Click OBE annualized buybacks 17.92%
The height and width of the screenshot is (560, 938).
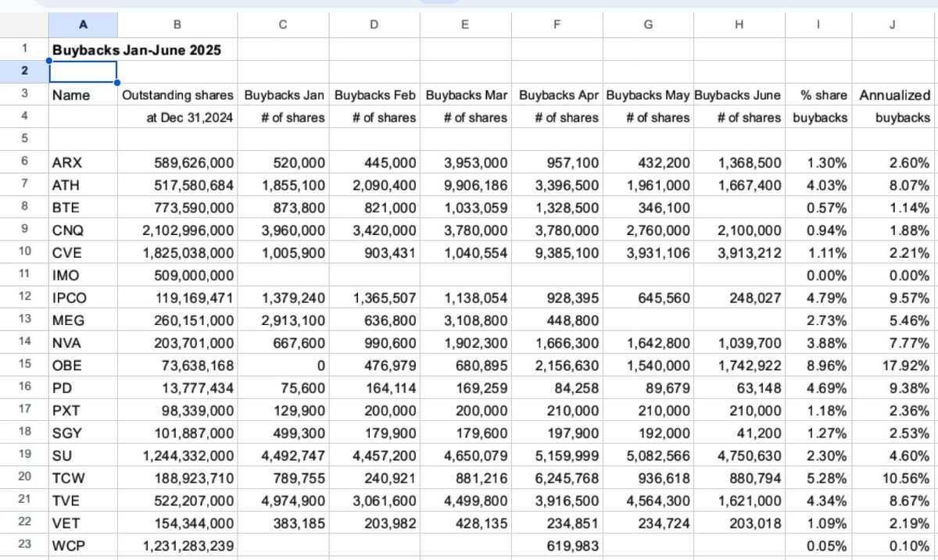(x=893, y=366)
